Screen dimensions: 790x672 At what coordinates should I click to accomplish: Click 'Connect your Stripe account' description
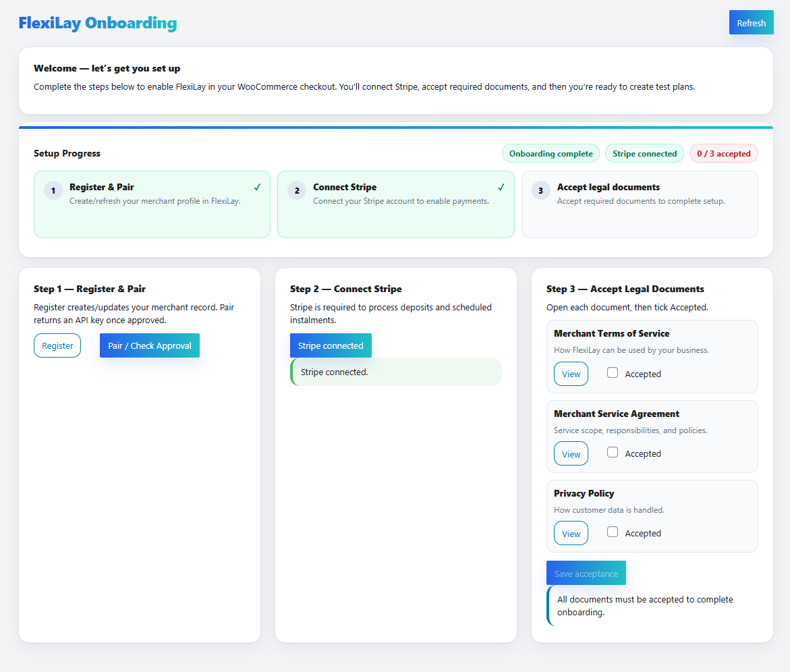(401, 201)
